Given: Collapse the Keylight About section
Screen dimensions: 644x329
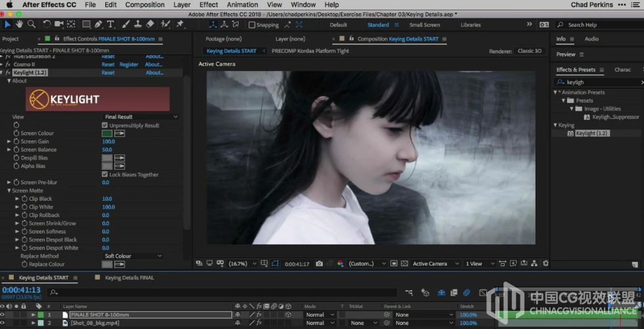Looking at the screenshot, I should [9, 80].
